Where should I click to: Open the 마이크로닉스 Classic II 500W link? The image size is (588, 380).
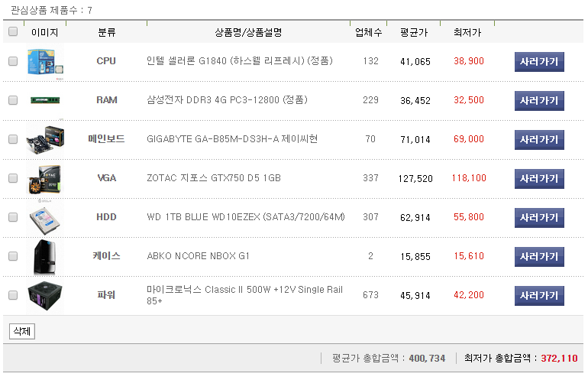coord(244,290)
